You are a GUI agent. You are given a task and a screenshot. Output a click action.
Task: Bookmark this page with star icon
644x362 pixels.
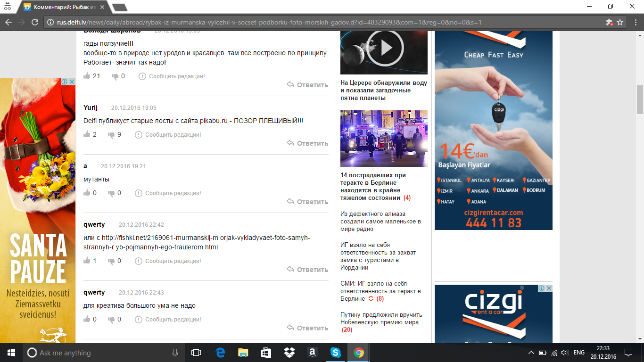(x=620, y=22)
